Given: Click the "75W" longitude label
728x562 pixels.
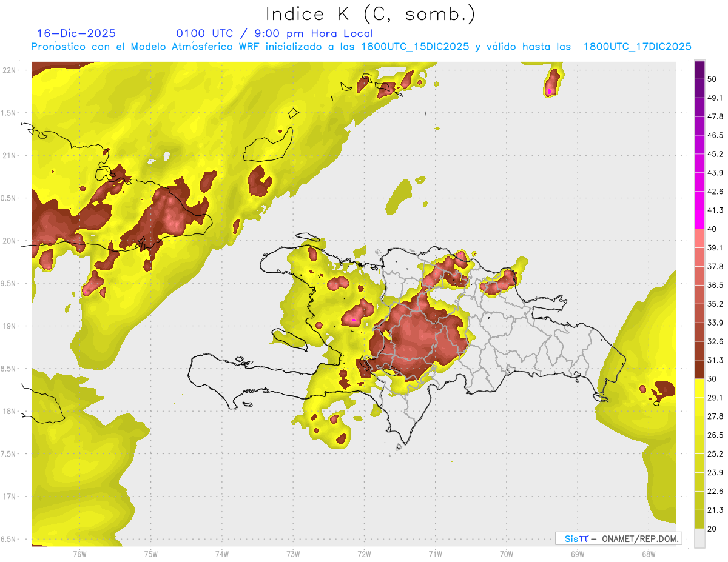Looking at the screenshot, I should click(150, 554).
